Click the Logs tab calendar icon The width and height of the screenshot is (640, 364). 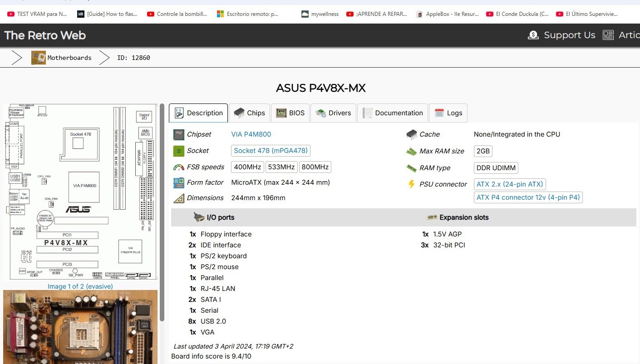439,113
